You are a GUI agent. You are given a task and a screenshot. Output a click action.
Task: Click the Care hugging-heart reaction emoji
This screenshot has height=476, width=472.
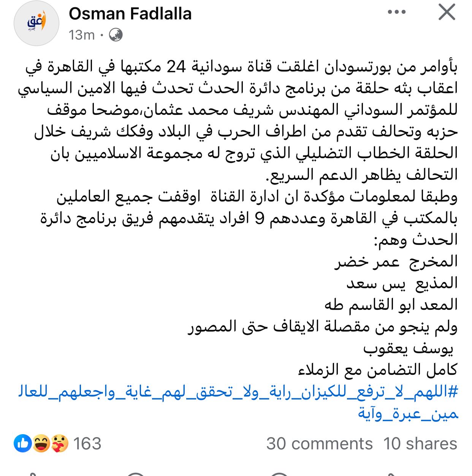coord(59,444)
